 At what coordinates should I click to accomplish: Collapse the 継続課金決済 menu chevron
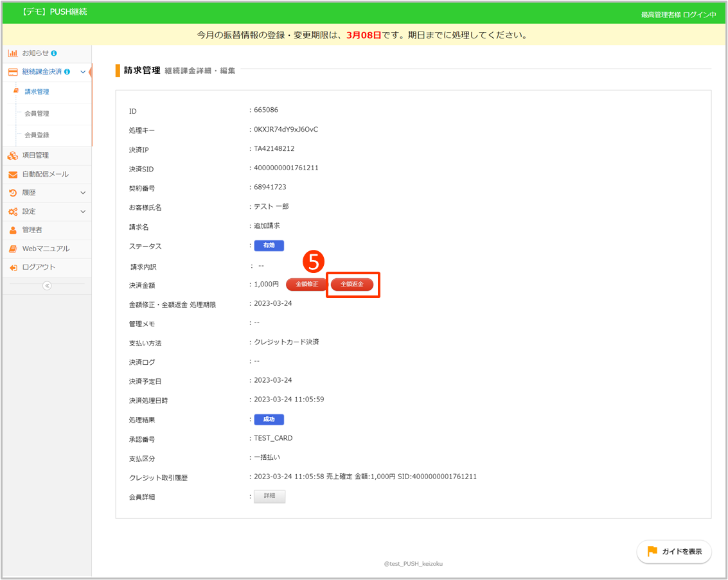coord(83,72)
